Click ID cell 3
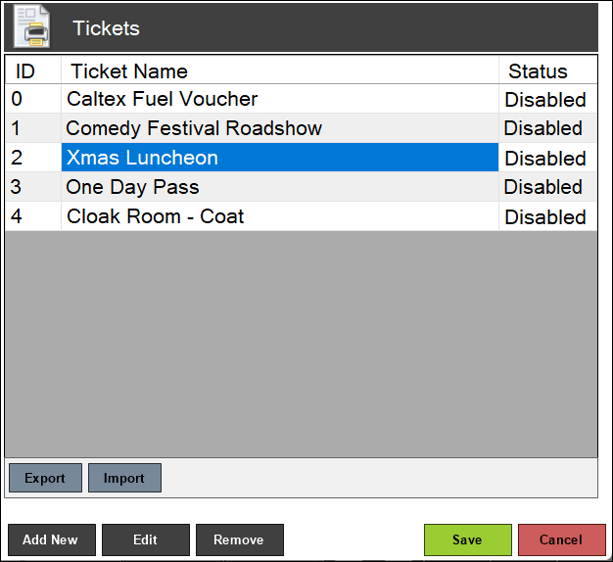The image size is (613, 562). pos(33,187)
